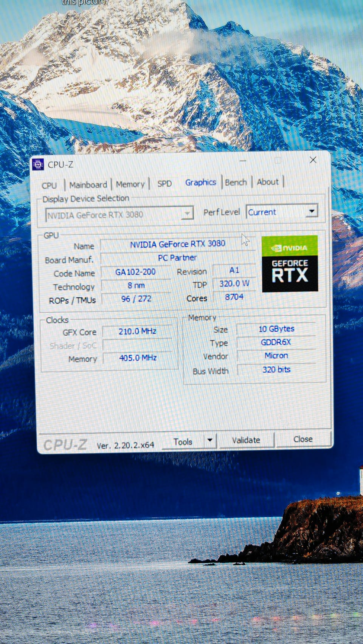Select the Memory tab
This screenshot has height=644, width=363.
130,184
